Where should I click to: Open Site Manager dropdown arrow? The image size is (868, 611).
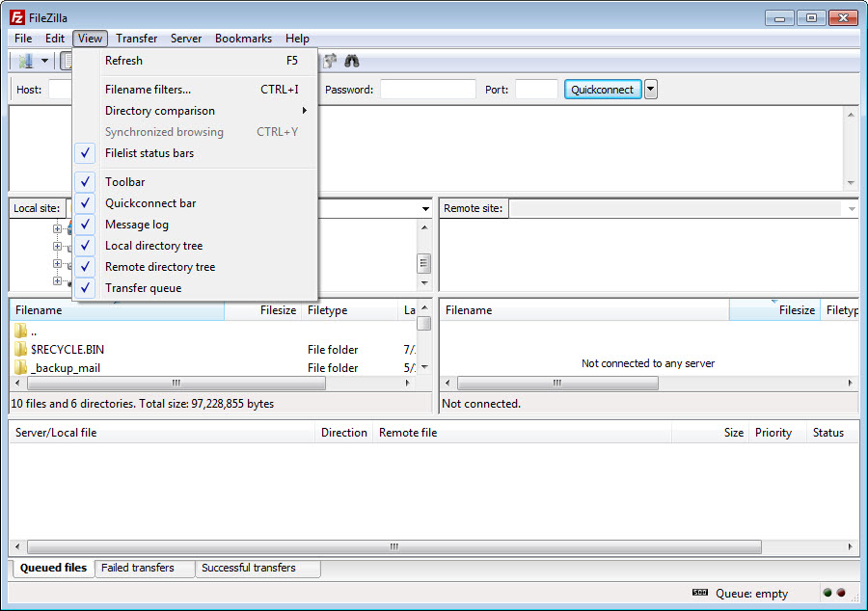(x=44, y=61)
